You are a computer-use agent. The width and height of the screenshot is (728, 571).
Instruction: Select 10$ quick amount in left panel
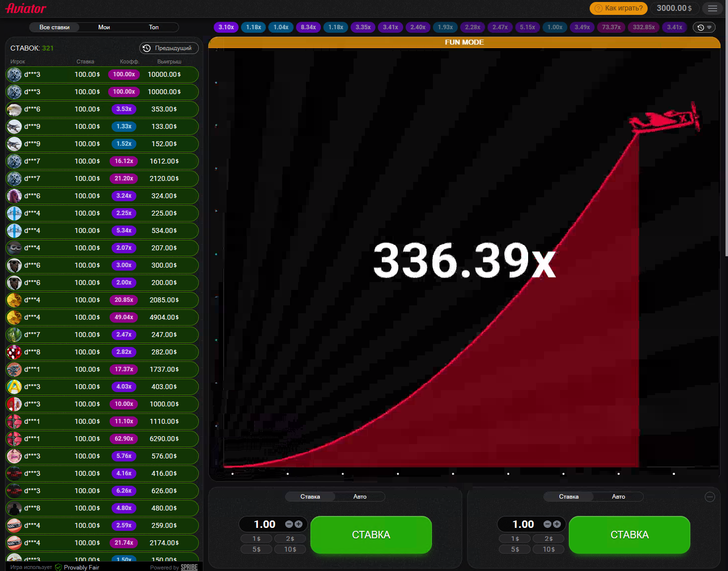point(290,549)
